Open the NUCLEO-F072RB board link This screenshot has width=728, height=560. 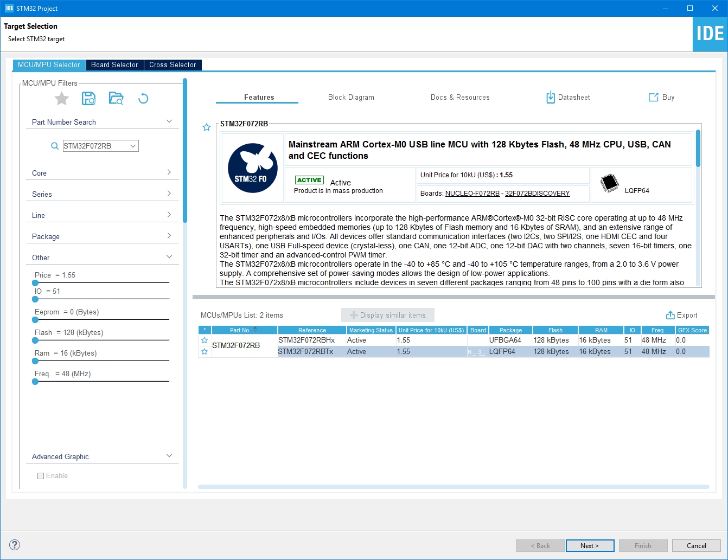472,194
